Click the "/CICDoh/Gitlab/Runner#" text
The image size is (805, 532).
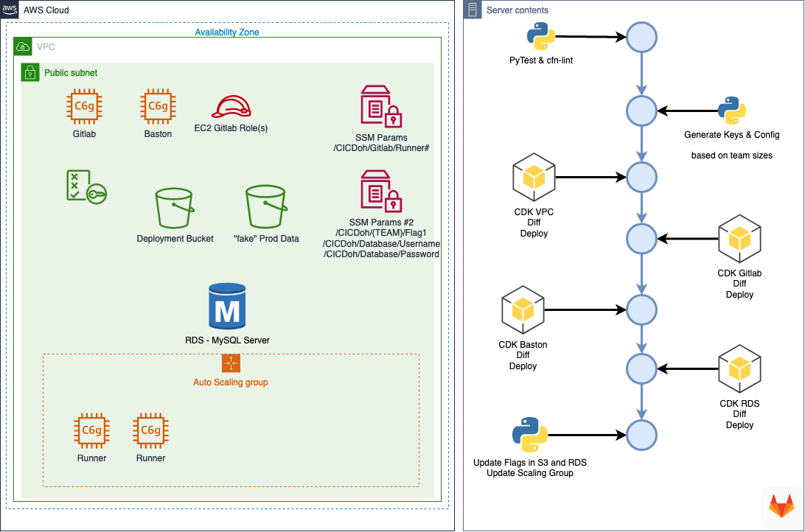pos(381,148)
